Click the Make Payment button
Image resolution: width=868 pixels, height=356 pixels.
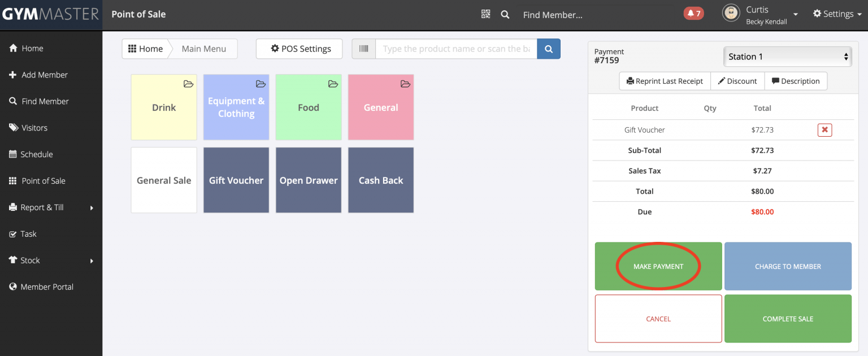tap(658, 266)
